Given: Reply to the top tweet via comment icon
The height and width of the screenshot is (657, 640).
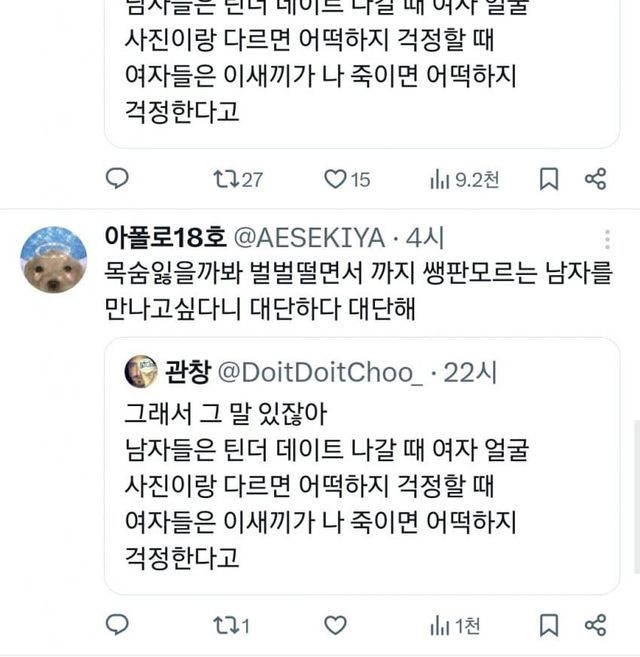Looking at the screenshot, I should click(117, 179).
